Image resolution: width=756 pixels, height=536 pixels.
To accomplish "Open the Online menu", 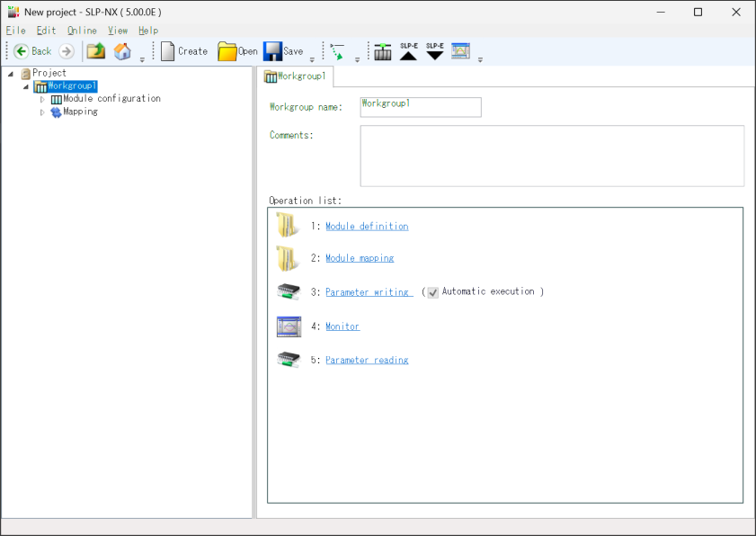I will 82,31.
